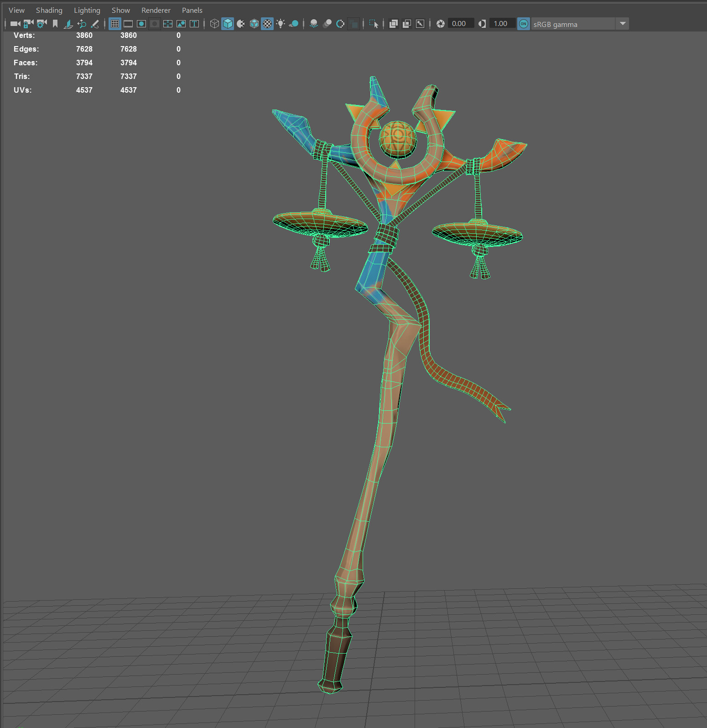
Task: Enable Use All Lights icon
Action: [x=281, y=24]
